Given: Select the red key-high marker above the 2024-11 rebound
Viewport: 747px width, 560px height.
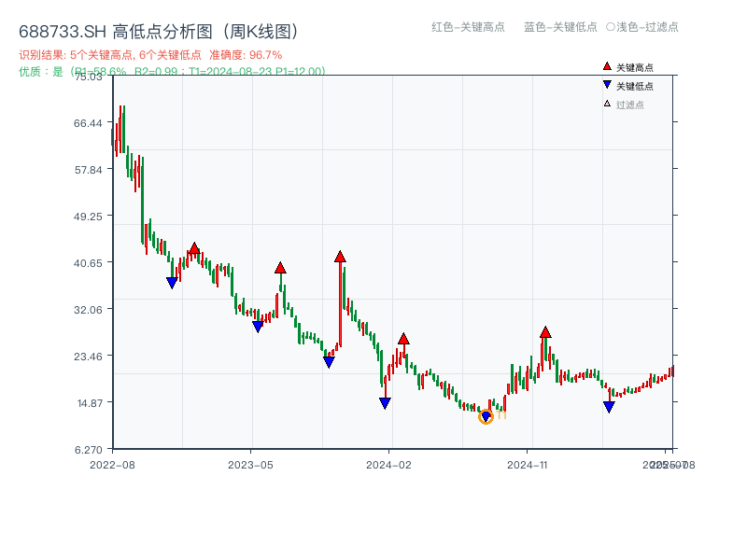Looking at the screenshot, I should coord(544,331).
